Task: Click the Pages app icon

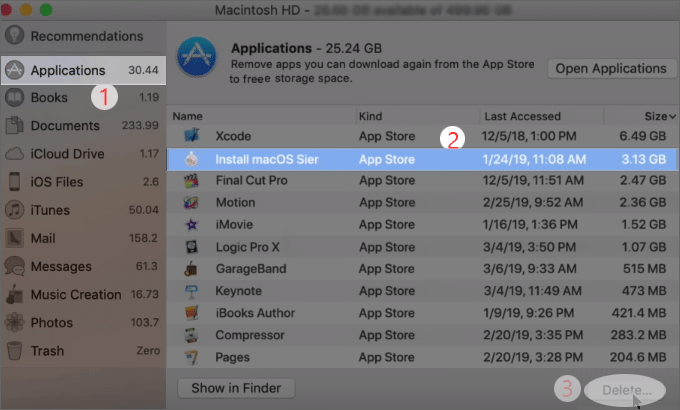Action: (191, 357)
